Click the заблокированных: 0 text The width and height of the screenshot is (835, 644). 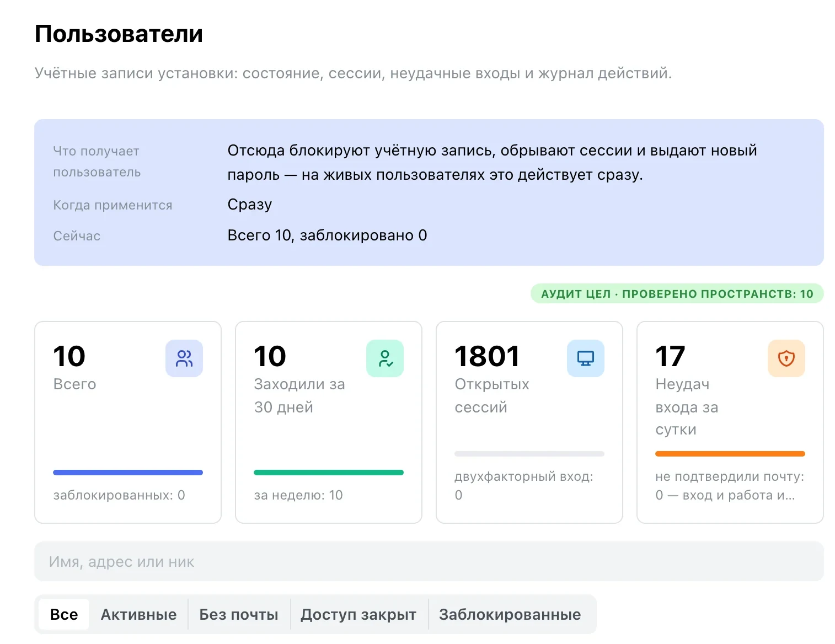pos(119,495)
